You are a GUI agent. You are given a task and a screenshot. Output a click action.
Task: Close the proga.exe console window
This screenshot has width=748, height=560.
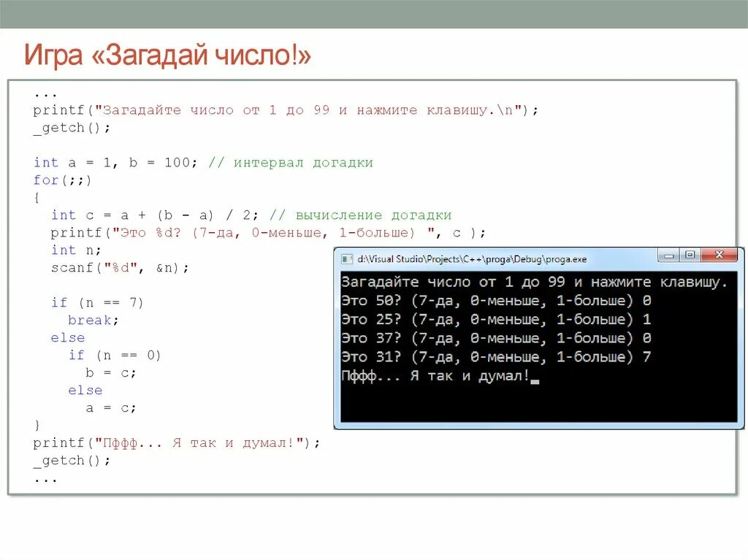coord(719,256)
